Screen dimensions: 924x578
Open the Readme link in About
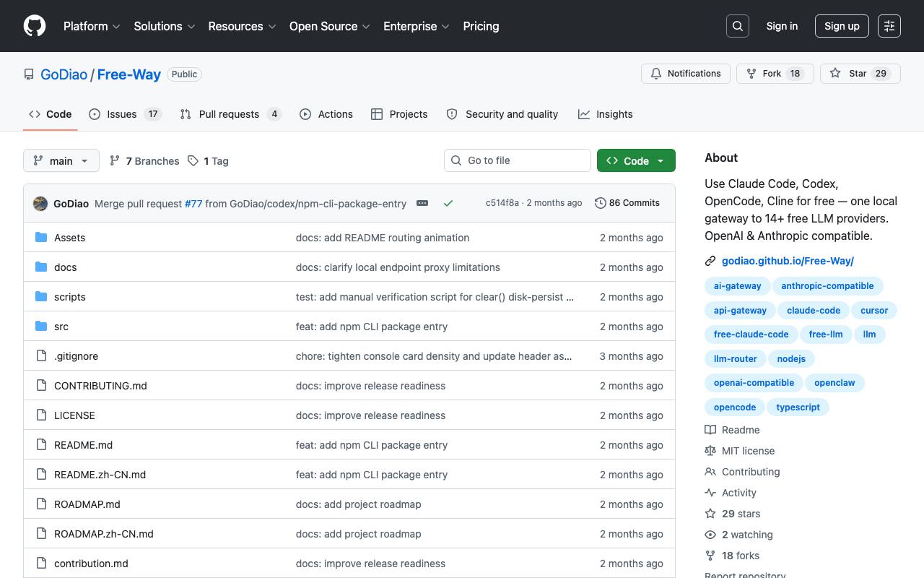tap(732, 430)
